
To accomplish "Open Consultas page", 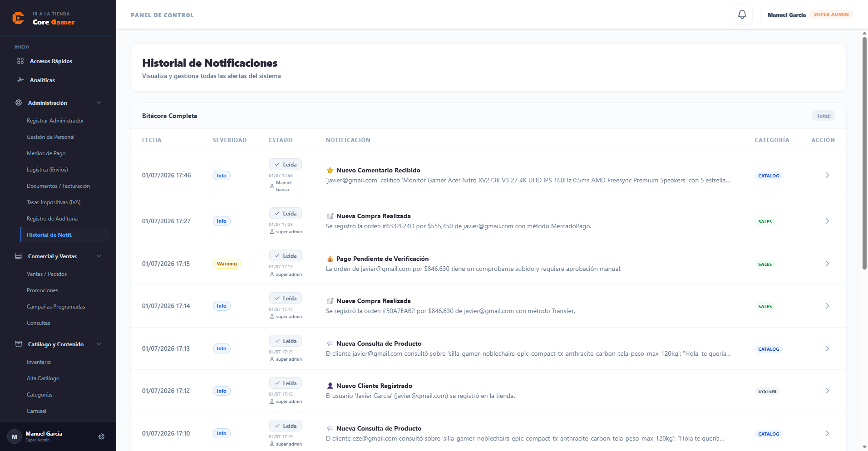I will pos(39,323).
